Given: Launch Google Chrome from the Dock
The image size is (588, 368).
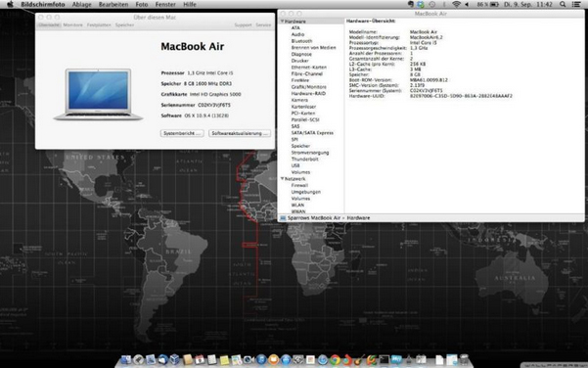Looking at the screenshot, I should pos(335,360).
